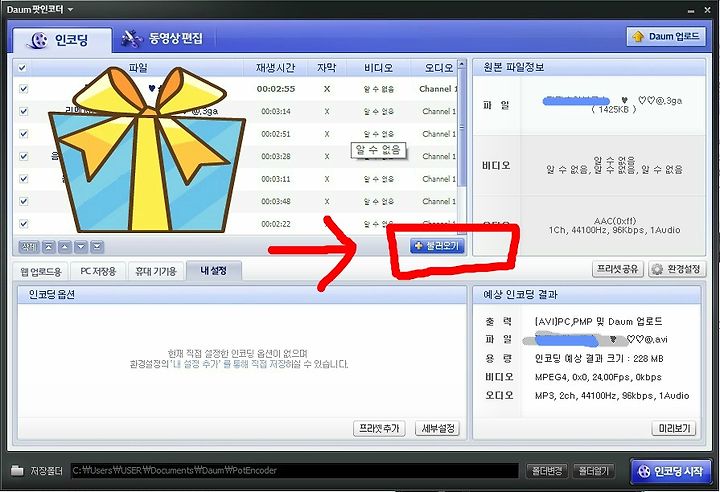Click 불러오기 to load files
The image size is (720, 492).
click(x=437, y=246)
